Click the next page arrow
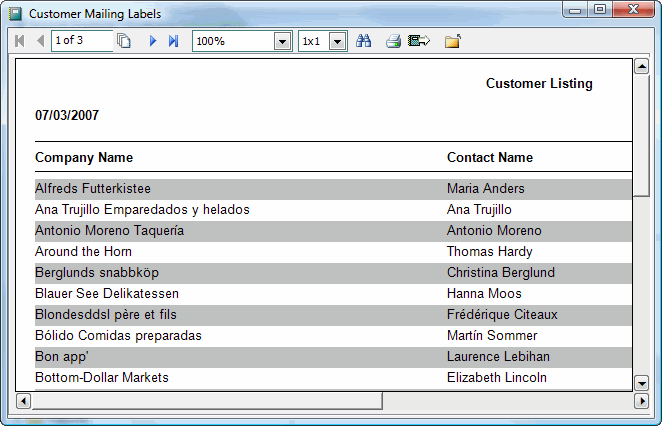 click(153, 41)
